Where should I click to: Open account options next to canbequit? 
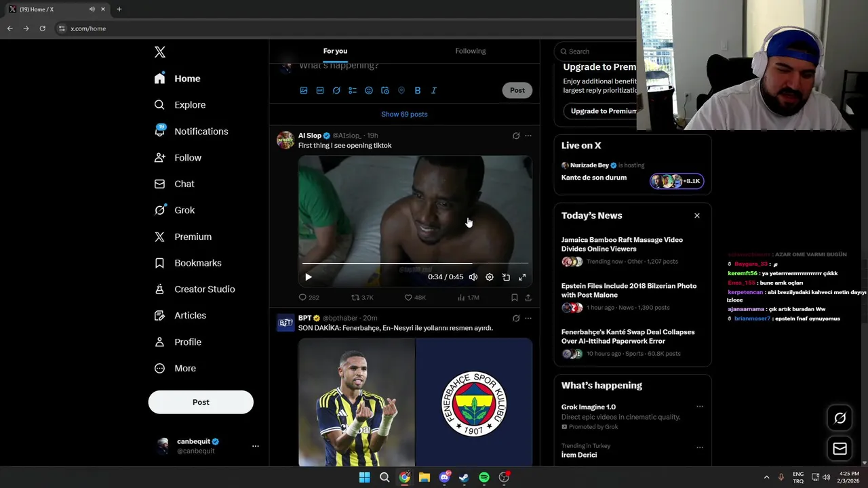pos(256,446)
